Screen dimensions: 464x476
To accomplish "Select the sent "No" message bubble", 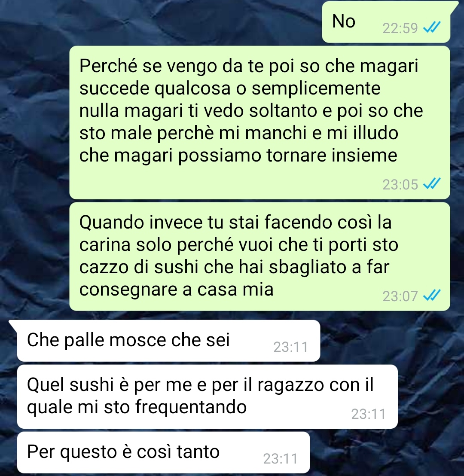I will tap(386, 22).
